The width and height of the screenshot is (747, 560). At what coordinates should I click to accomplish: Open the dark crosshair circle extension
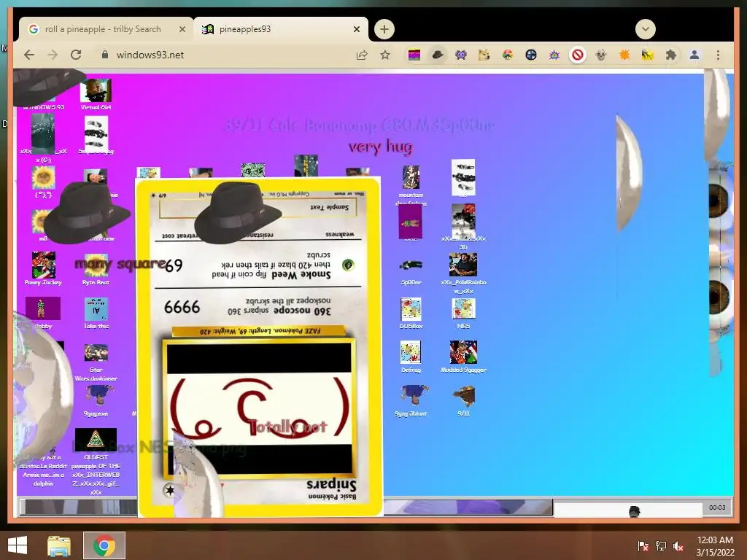[x=531, y=55]
